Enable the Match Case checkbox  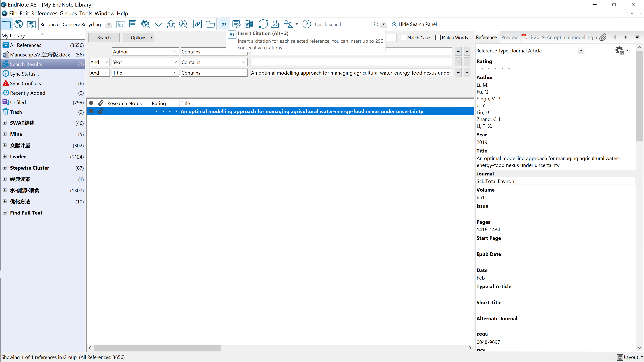click(403, 38)
